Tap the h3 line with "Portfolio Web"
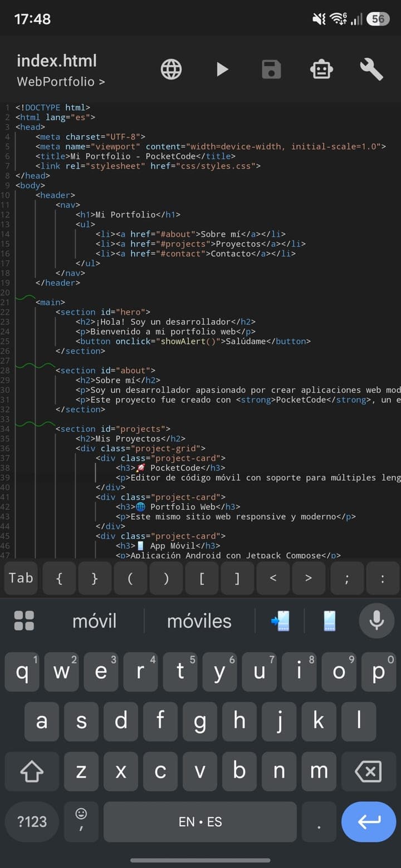Viewport: 401px width, 868px height. click(178, 507)
